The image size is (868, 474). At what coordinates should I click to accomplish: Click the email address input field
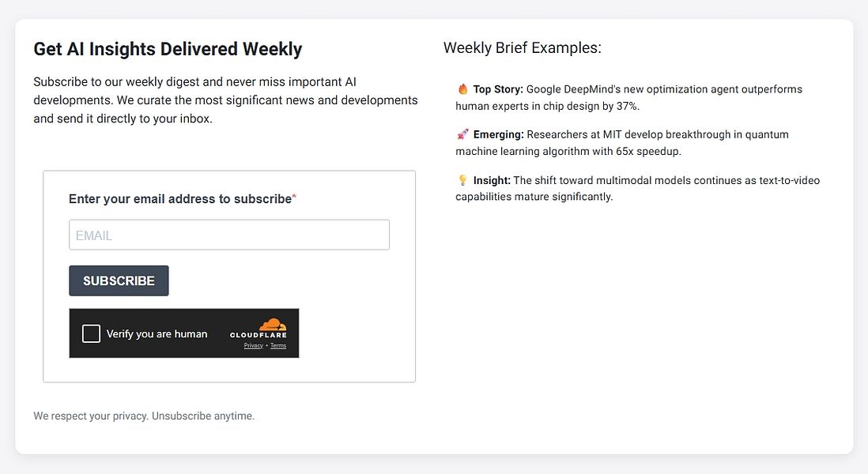pos(229,235)
